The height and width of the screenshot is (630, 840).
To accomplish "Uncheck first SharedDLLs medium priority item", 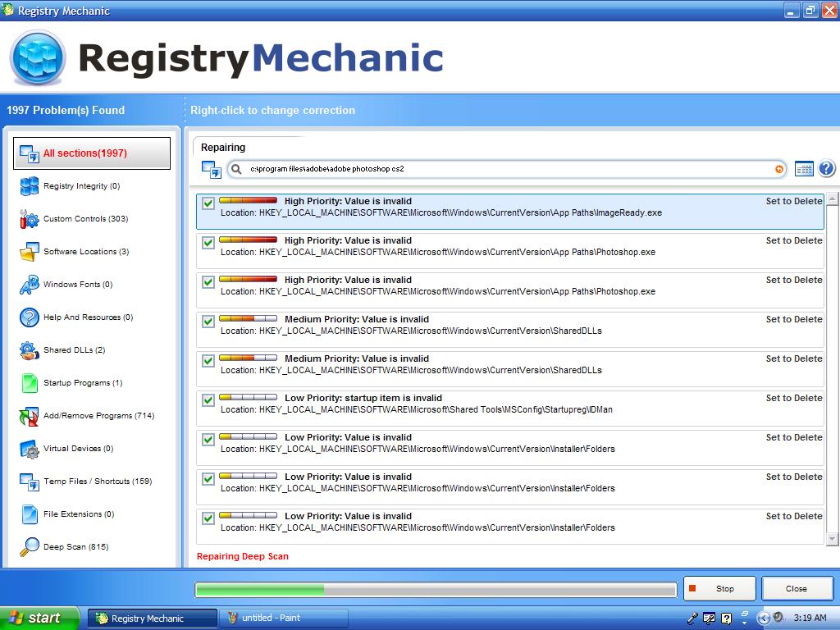I will [208, 322].
